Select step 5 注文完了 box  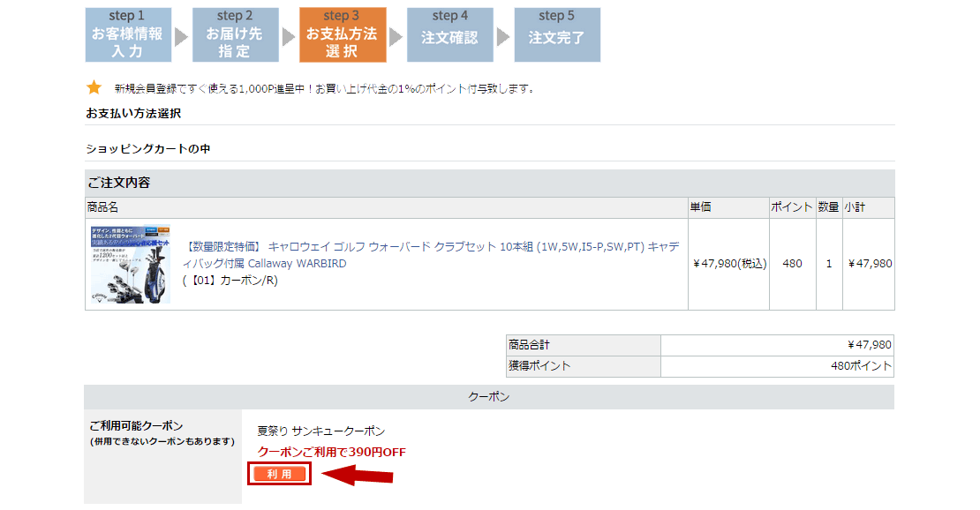pyautogui.click(x=557, y=34)
